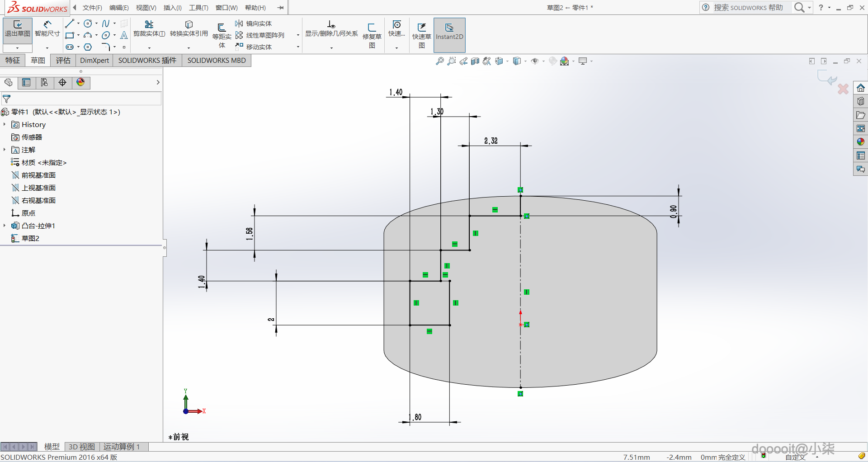
Task: Open the 插入(I) menu
Action: 172,8
